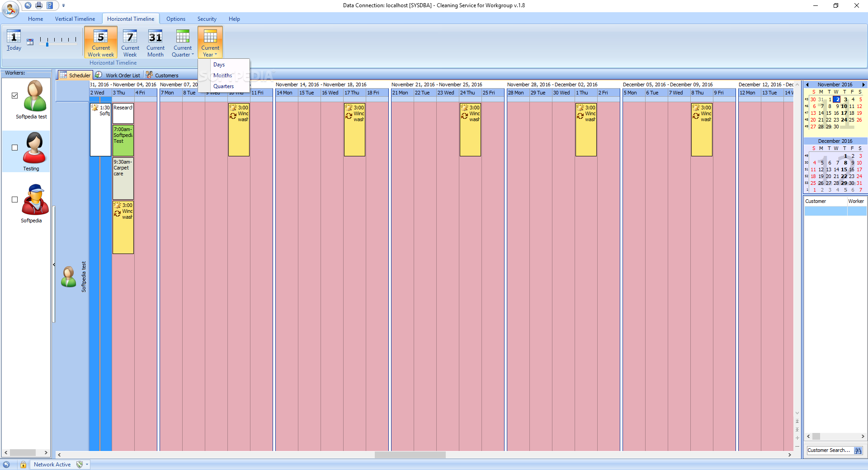Open help via the question mark icon
The image size is (868, 470).
coord(50,5)
